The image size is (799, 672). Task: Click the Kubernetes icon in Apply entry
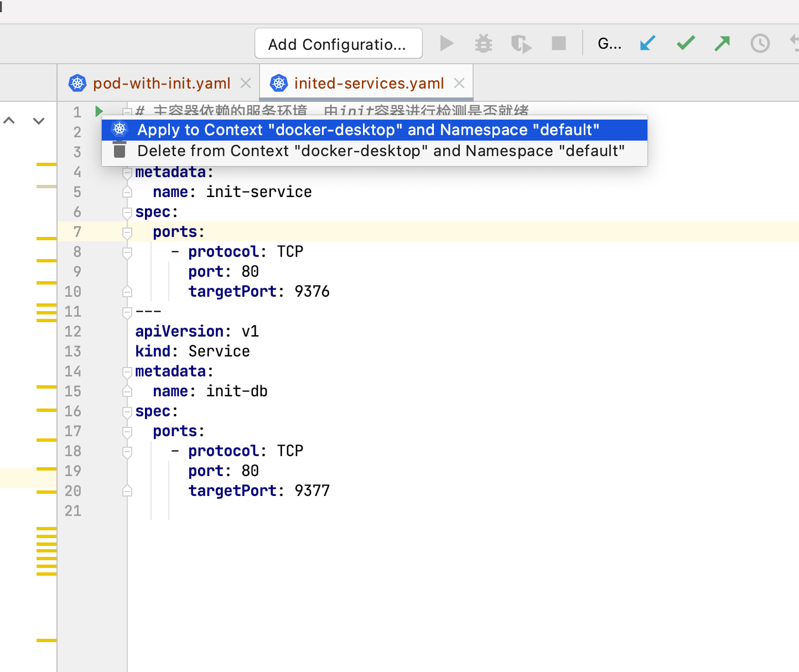point(120,130)
